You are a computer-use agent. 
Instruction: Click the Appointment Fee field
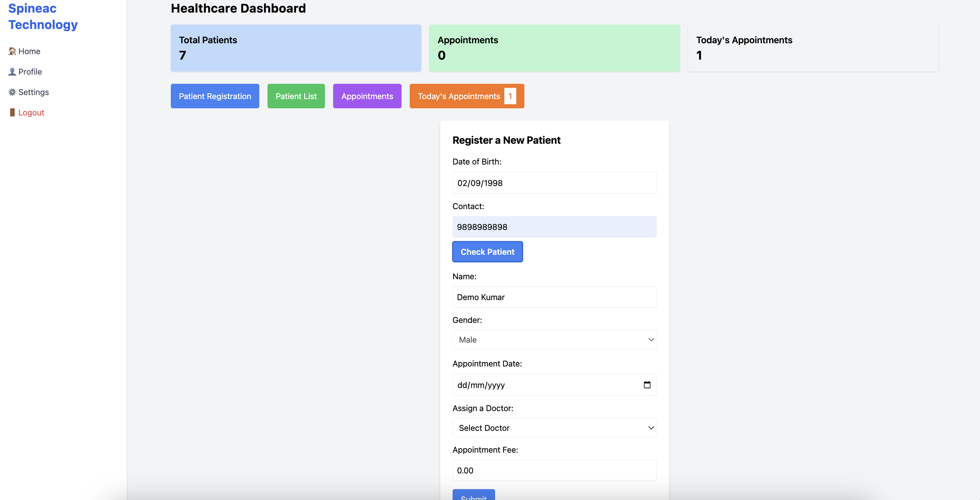click(x=554, y=470)
